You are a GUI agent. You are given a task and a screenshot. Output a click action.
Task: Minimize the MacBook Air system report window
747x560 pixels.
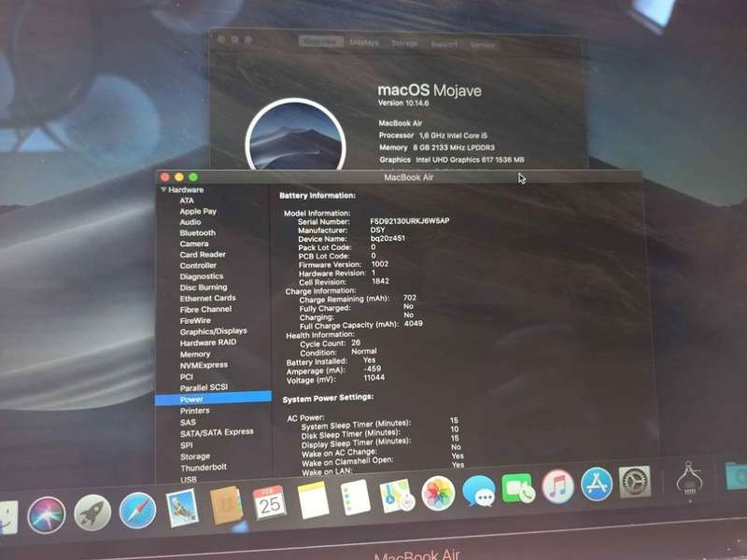click(179, 177)
